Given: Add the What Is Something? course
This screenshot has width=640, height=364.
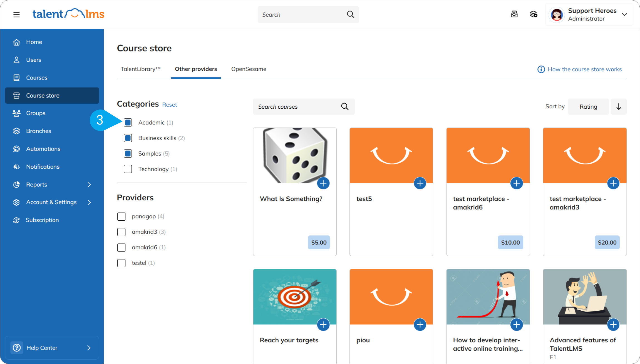Looking at the screenshot, I should click(323, 183).
